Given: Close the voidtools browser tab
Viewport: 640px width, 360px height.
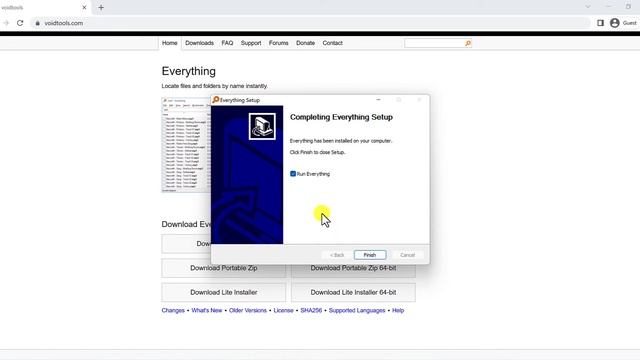Looking at the screenshot, I should [x=84, y=7].
